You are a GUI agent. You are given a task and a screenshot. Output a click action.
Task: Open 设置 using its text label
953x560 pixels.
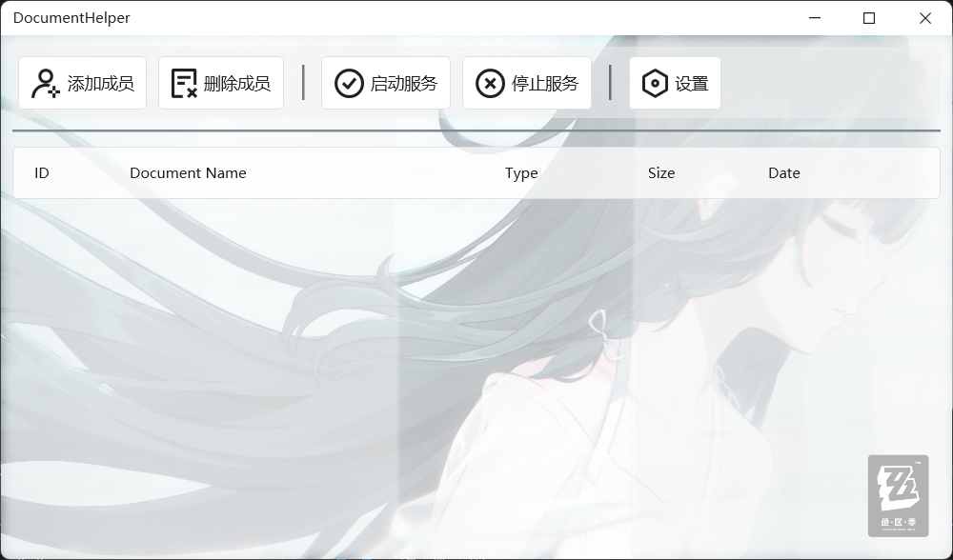[691, 84]
